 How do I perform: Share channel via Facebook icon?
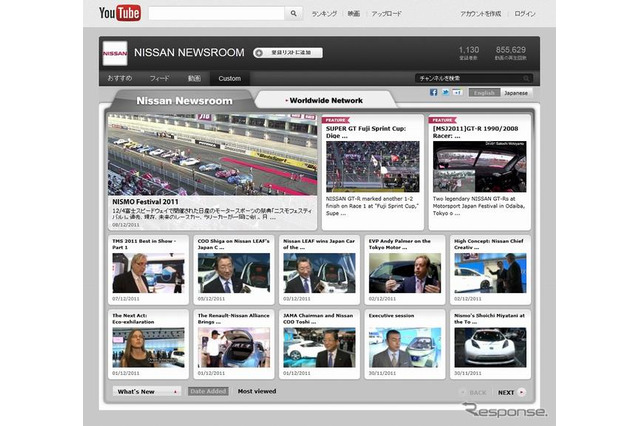point(433,93)
